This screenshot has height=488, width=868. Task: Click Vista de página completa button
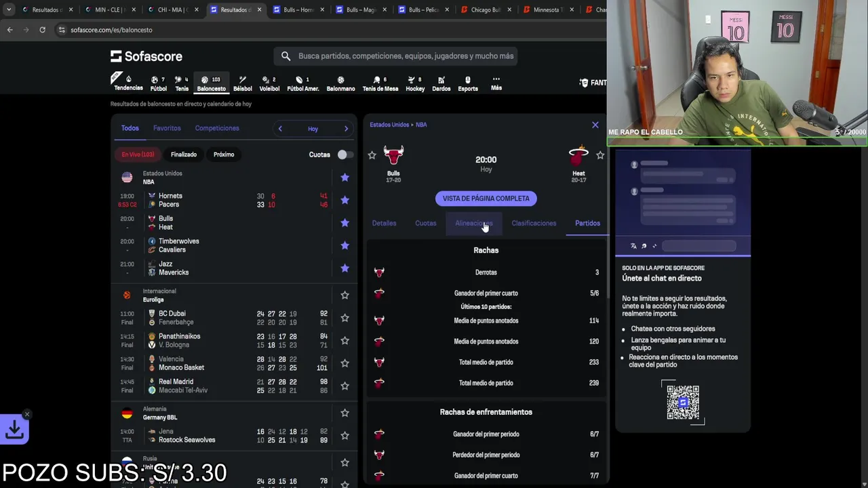pyautogui.click(x=486, y=199)
